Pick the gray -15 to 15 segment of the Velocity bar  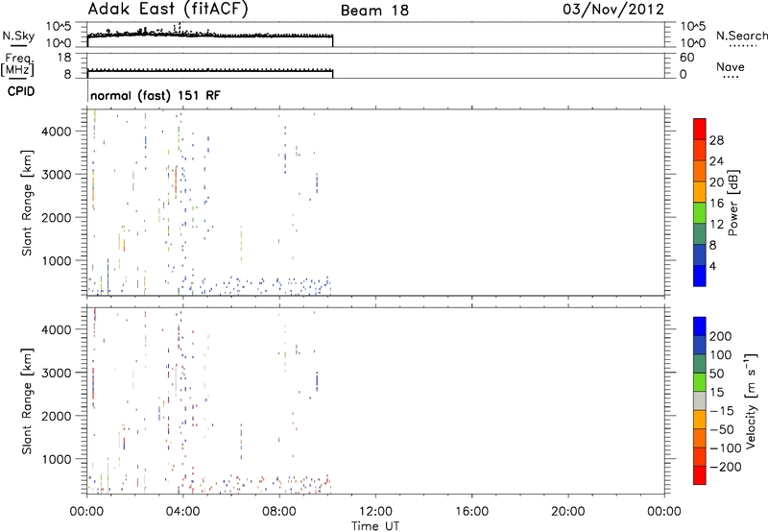click(x=700, y=400)
